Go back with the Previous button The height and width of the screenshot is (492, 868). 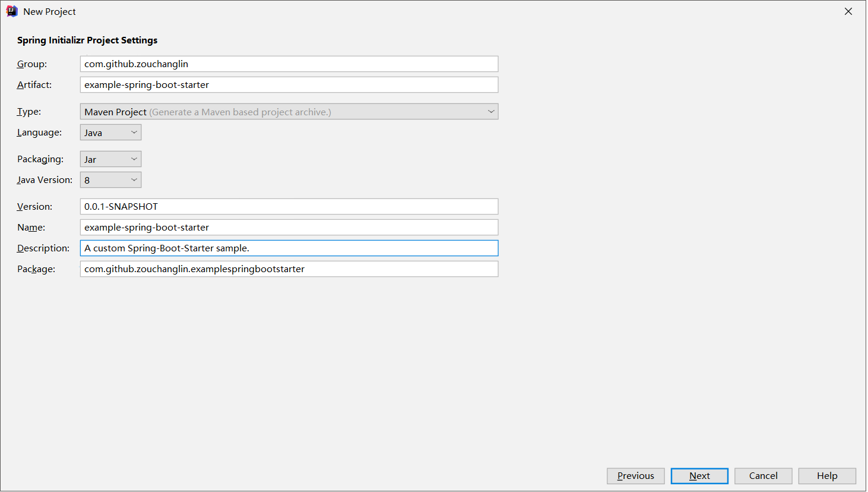click(635, 476)
